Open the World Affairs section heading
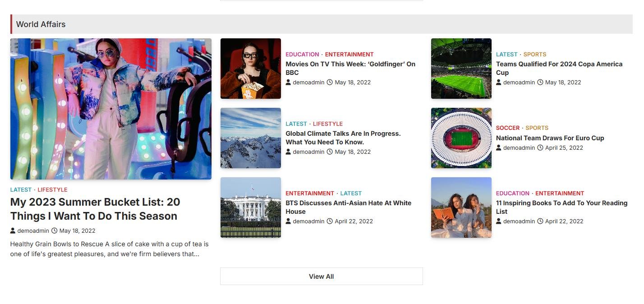The image size is (644, 304). click(x=41, y=24)
